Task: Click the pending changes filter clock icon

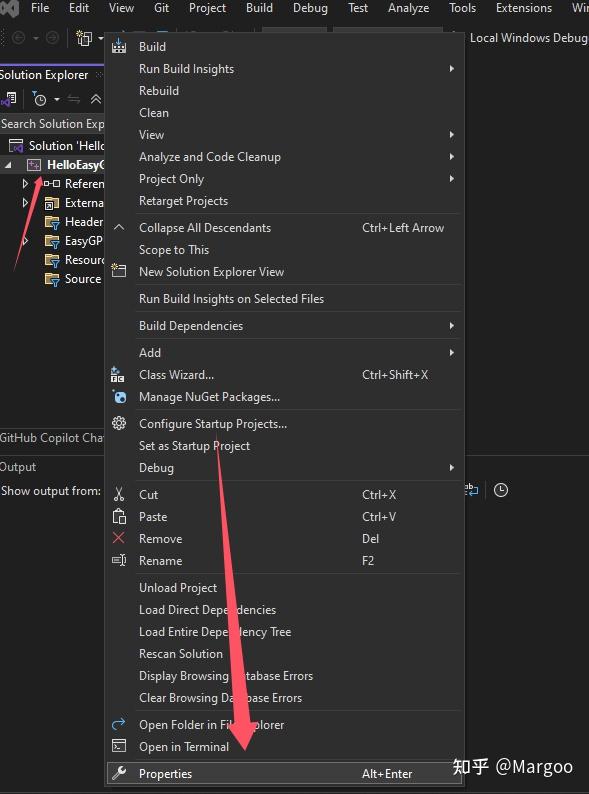Action: click(x=39, y=99)
